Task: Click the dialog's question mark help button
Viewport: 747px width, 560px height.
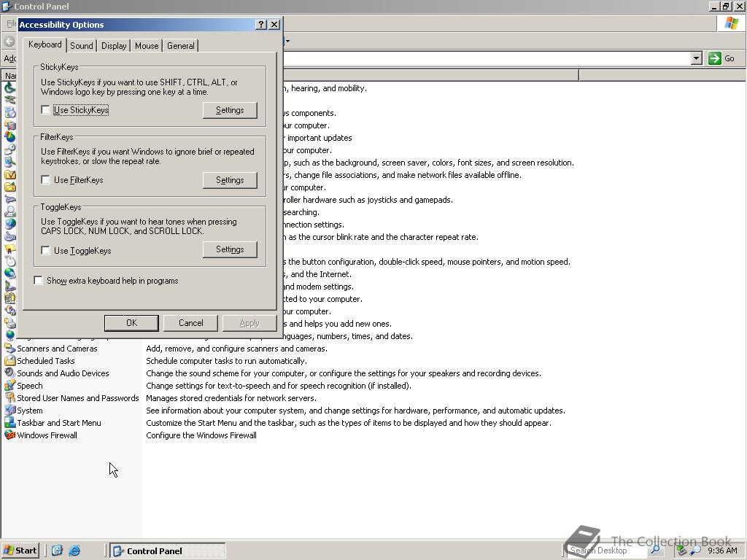Action: point(261,25)
